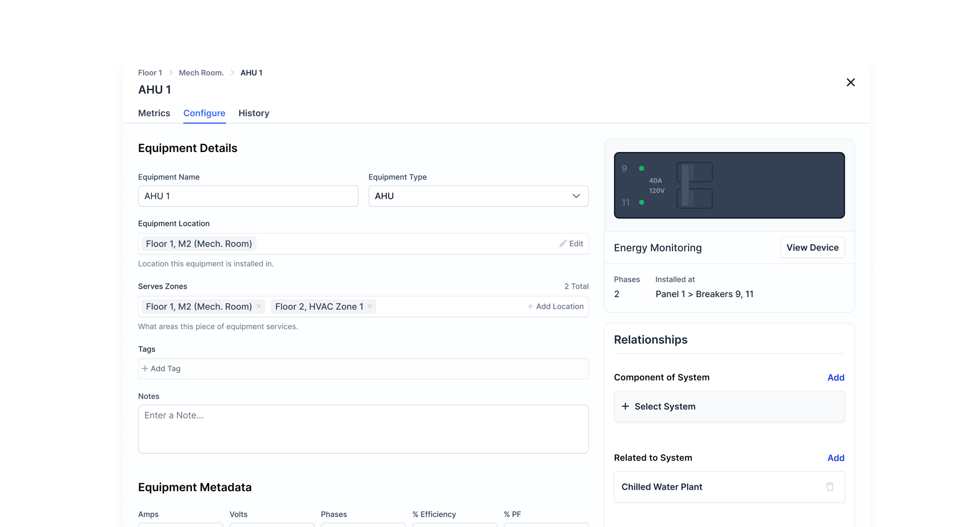Close the AHU 1 dialog
The width and height of the screenshot is (980, 527).
tap(851, 82)
